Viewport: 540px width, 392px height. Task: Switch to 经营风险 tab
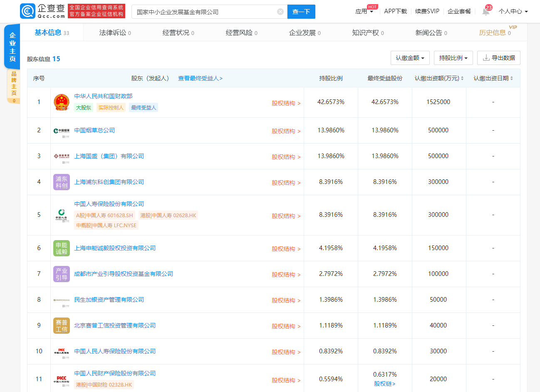click(242, 32)
